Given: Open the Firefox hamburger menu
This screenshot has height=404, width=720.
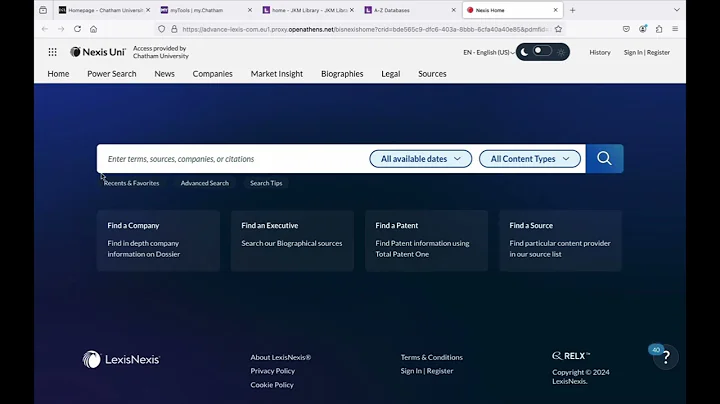Looking at the screenshot, I should [x=675, y=29].
